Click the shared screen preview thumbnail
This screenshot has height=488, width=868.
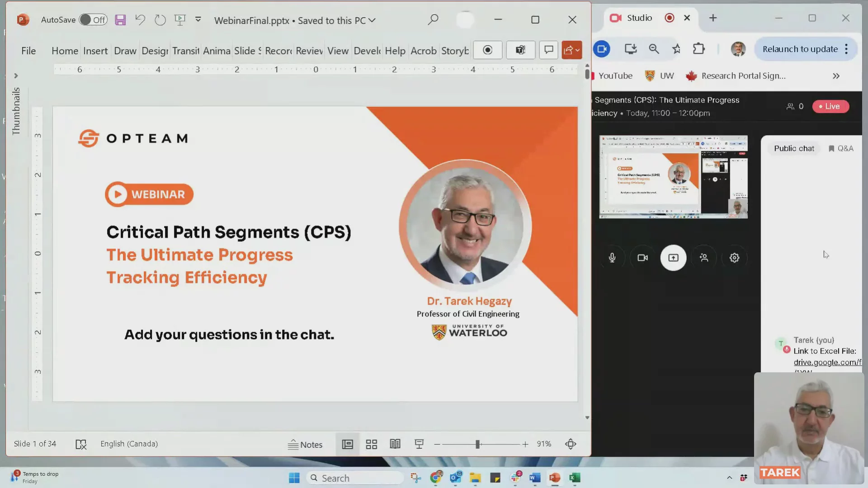pos(673,177)
